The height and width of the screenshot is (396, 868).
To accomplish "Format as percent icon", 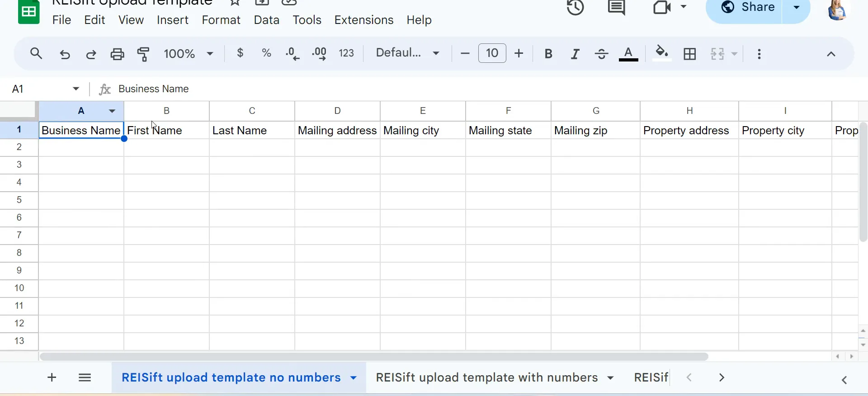I will coord(267,53).
